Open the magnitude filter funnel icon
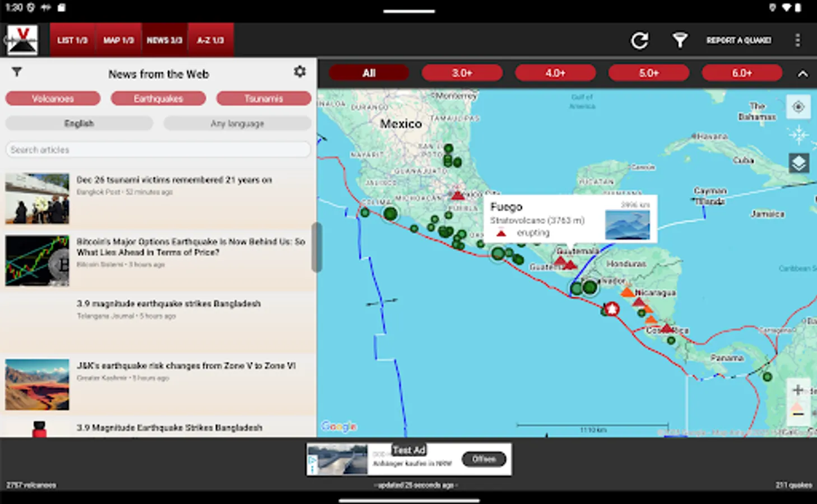The height and width of the screenshot is (504, 817). pyautogui.click(x=680, y=40)
